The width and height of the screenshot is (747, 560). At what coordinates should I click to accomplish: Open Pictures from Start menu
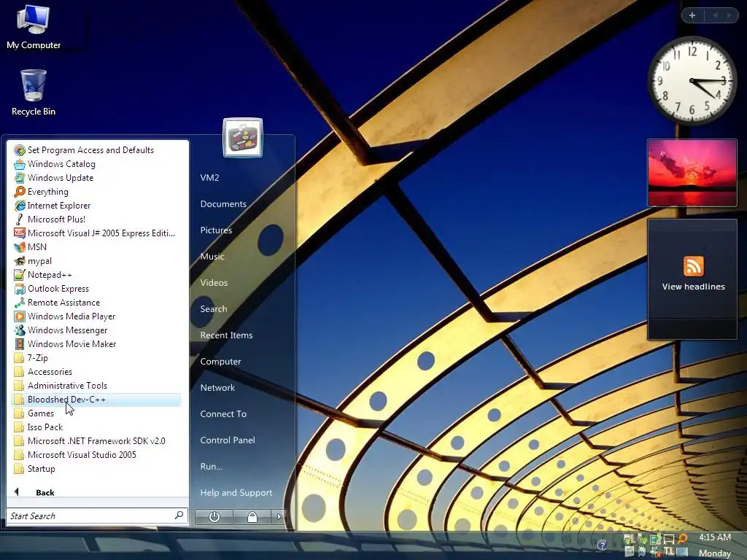click(x=216, y=230)
